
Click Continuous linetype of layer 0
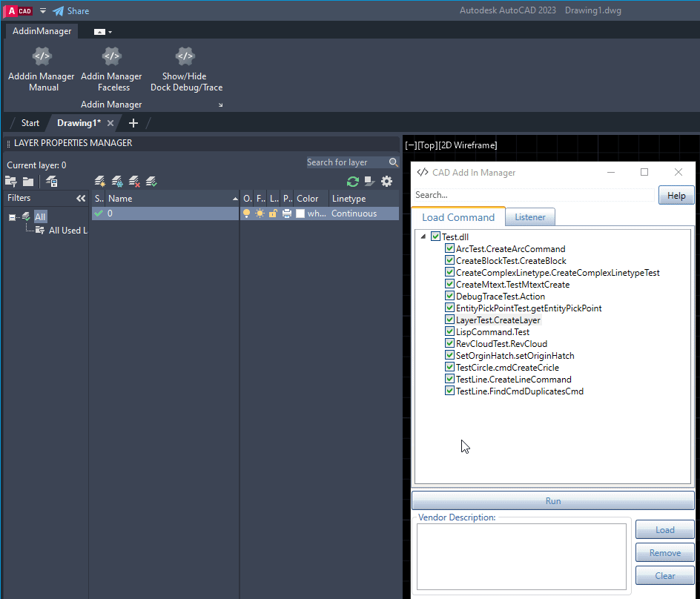tap(354, 214)
